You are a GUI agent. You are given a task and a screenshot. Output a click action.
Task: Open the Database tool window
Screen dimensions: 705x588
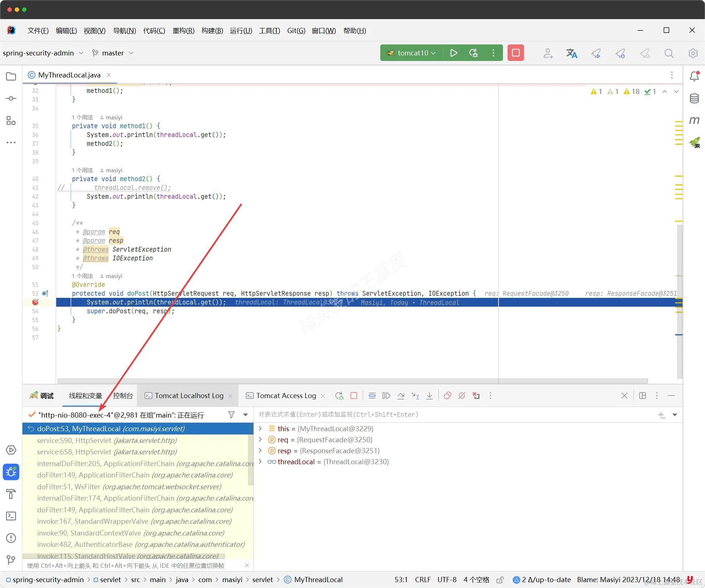click(x=694, y=98)
